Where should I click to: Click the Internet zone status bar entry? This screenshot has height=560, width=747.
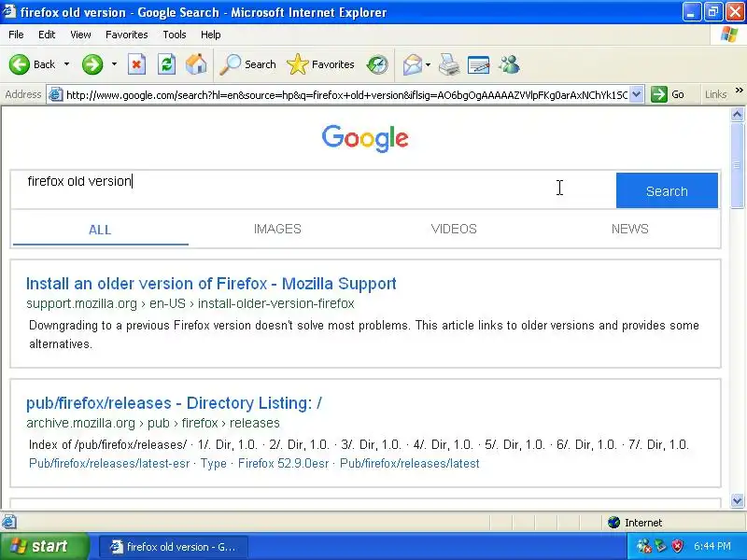(635, 523)
